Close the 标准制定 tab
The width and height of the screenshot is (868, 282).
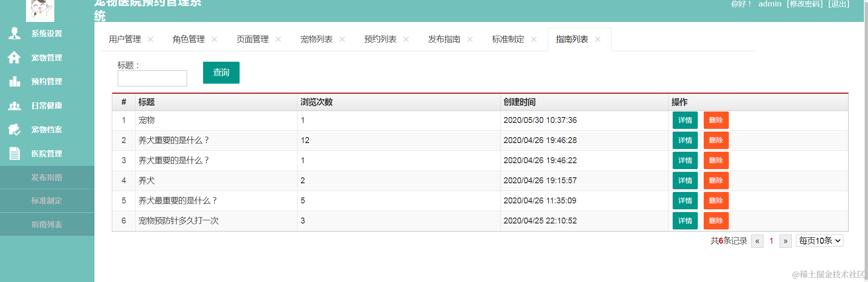click(x=534, y=39)
